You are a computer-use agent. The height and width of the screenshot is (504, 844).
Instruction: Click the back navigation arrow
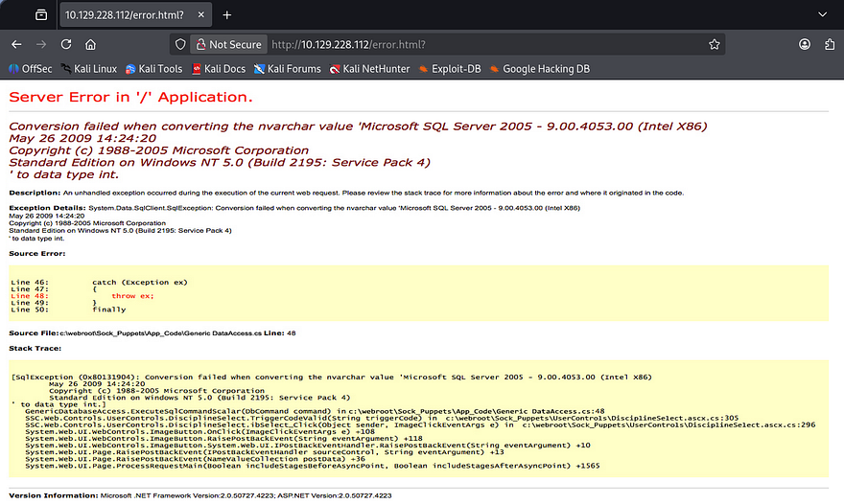pos(16,45)
